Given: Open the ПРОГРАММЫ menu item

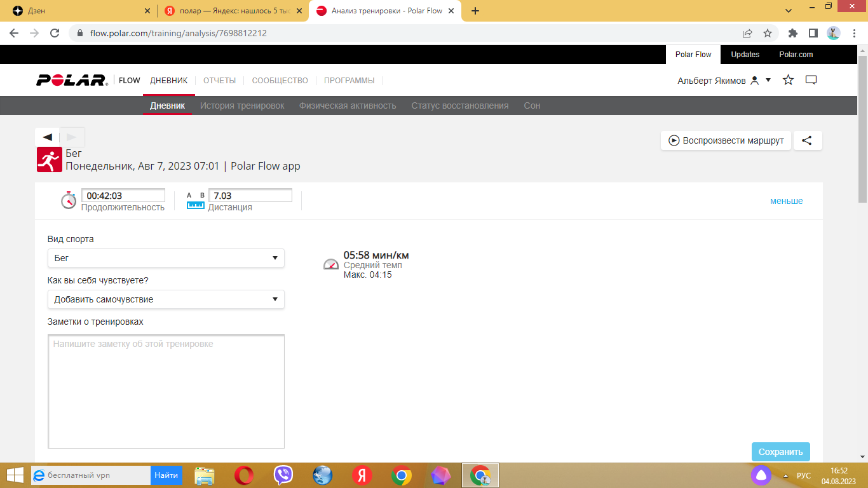Looking at the screenshot, I should (349, 81).
